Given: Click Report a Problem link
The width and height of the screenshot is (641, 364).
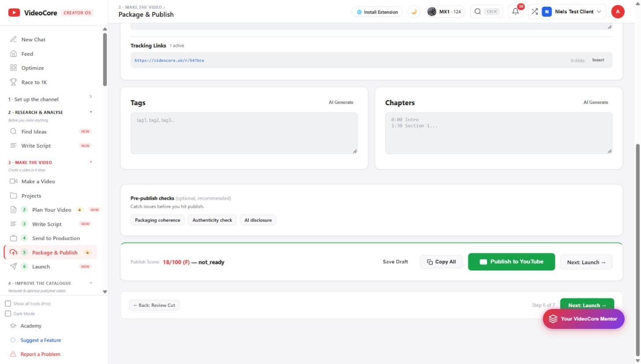Looking at the screenshot, I should click(x=40, y=354).
